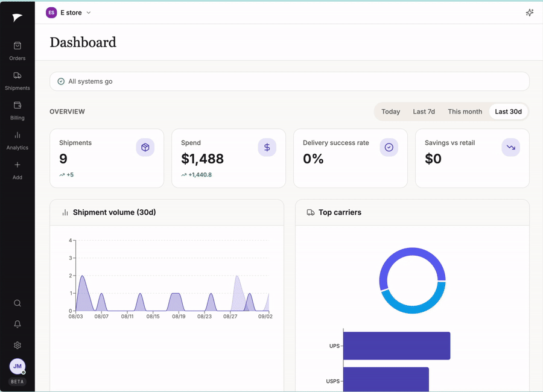
Task: Click the dollar icon on the Spend card
Action: click(267, 147)
